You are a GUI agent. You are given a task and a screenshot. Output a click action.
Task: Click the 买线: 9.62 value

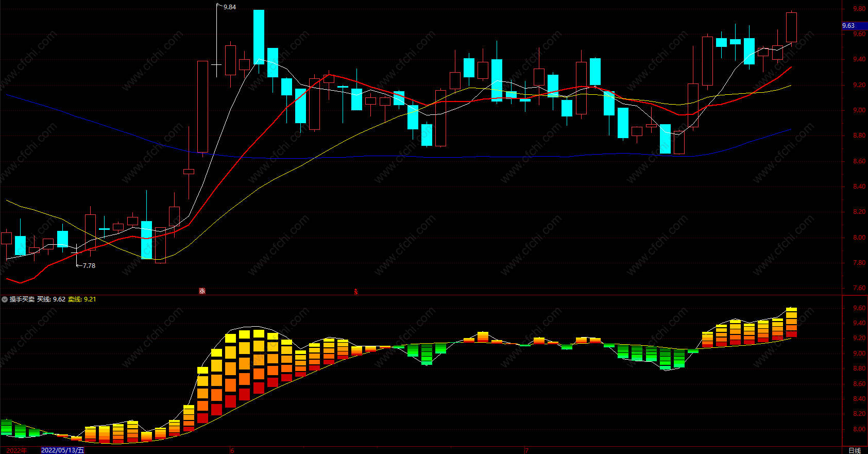click(x=51, y=299)
